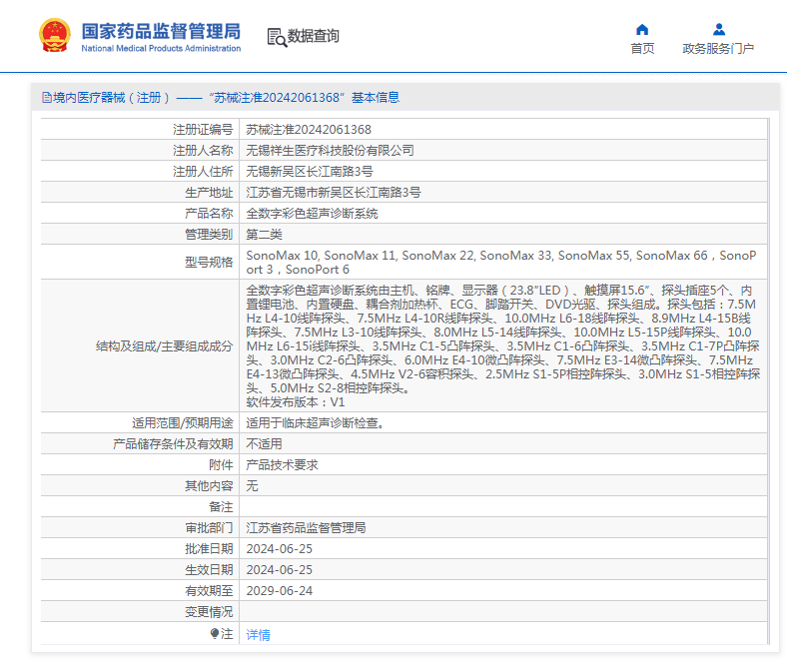Open the 详情 link

pyautogui.click(x=258, y=634)
